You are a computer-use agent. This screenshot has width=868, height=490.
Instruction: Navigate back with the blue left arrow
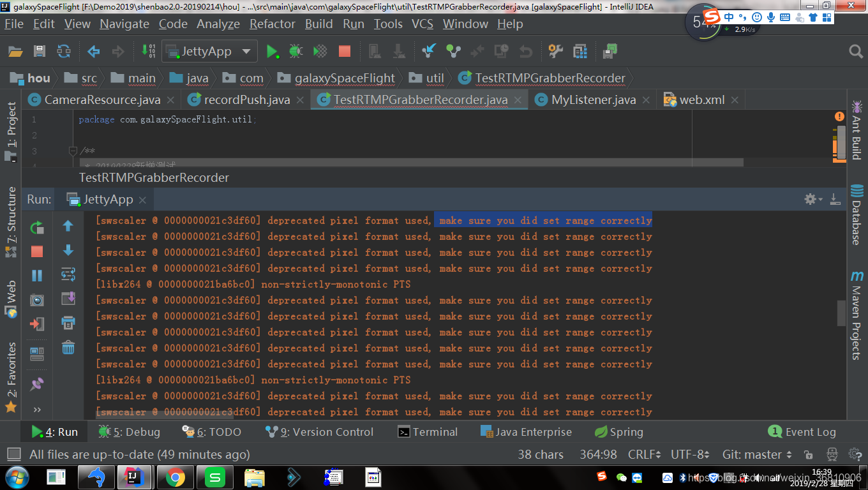tap(94, 51)
